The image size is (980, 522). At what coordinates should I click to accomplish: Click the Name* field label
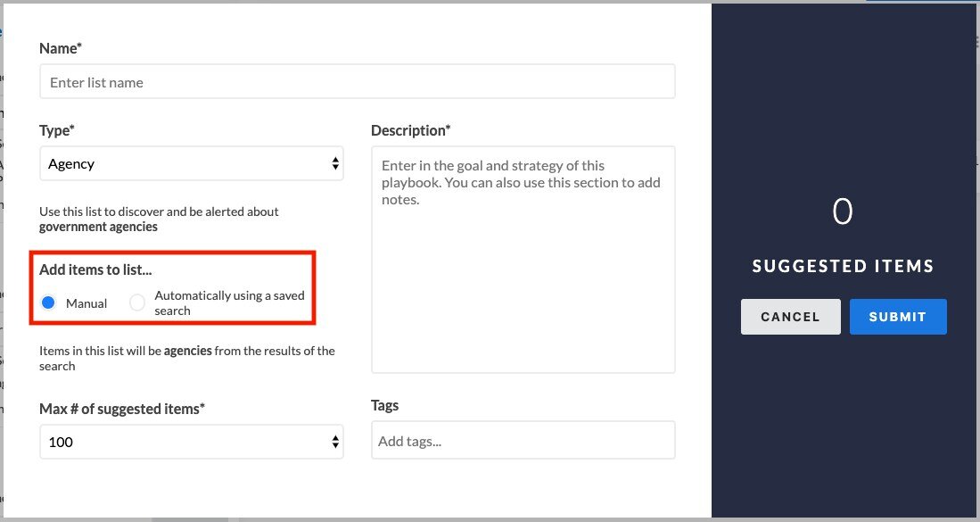coord(60,47)
